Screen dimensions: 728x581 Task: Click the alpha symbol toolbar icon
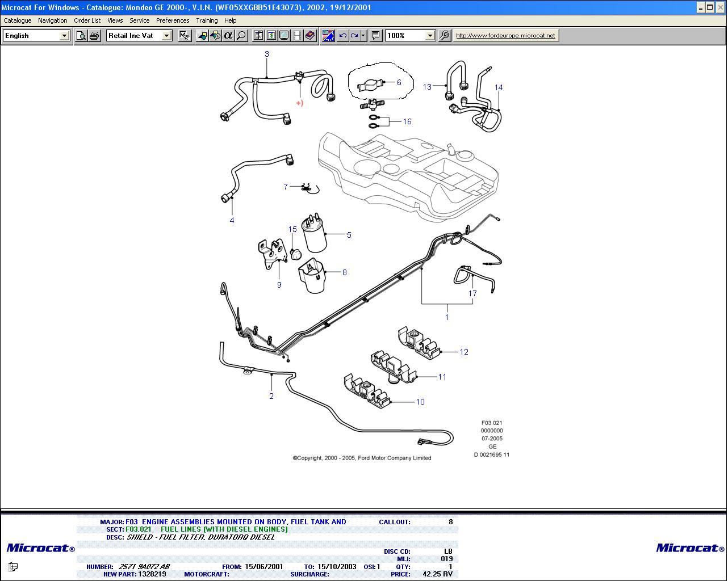[228, 36]
